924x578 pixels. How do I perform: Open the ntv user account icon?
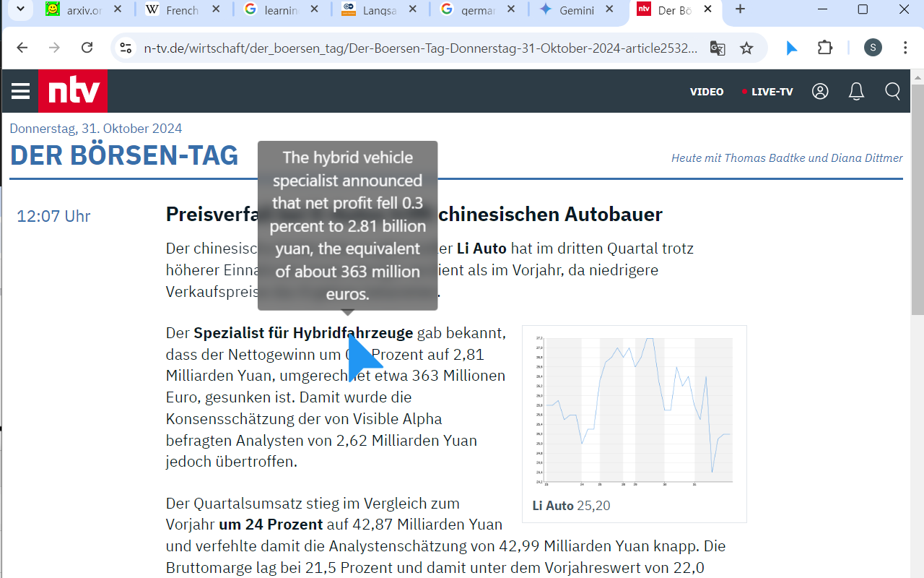pyautogui.click(x=820, y=91)
